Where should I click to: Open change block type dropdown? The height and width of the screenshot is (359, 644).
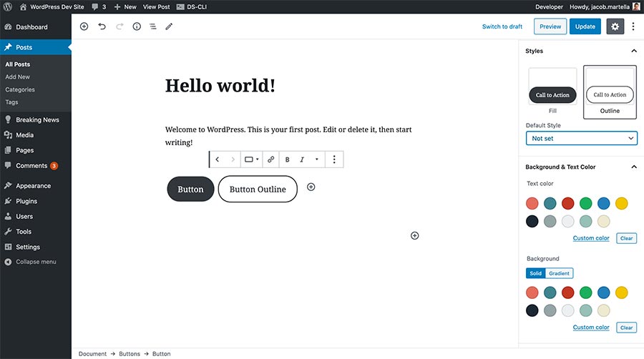click(x=251, y=159)
